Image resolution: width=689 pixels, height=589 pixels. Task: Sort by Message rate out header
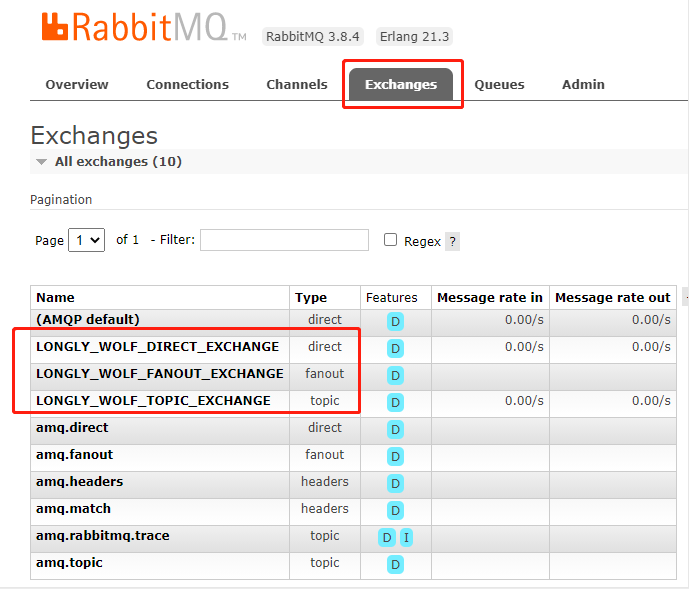(x=613, y=298)
